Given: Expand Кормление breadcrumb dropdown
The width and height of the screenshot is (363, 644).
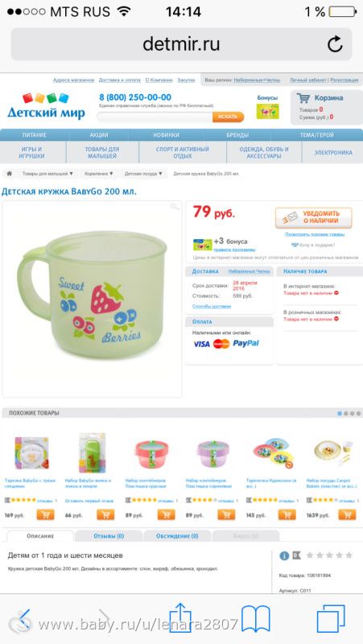Looking at the screenshot, I should click(x=98, y=174).
